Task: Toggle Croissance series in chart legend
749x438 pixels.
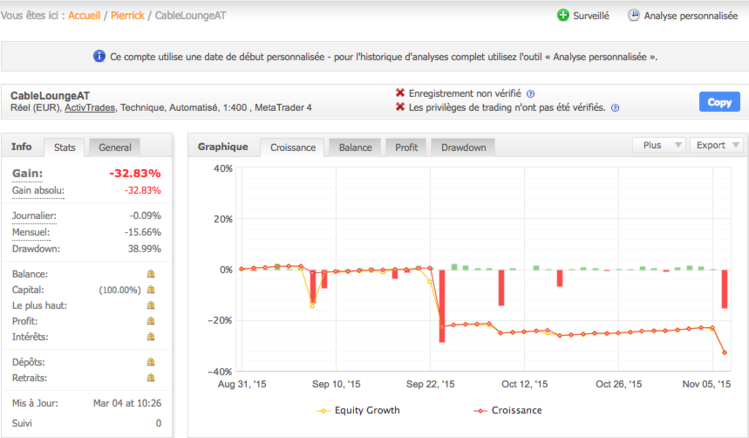Action: click(x=508, y=410)
